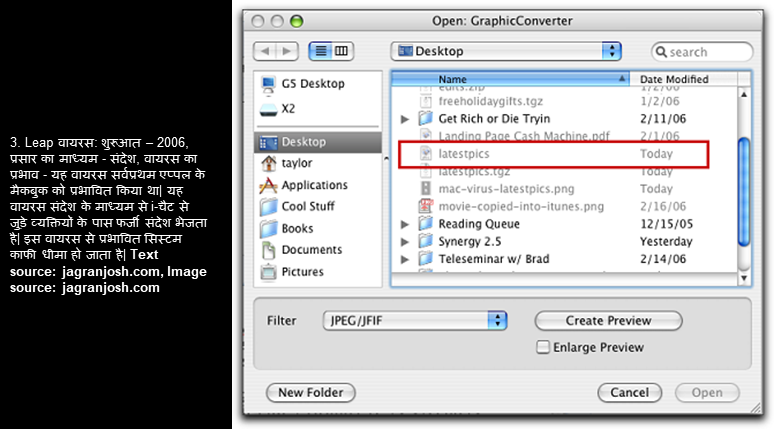Viewport: 774px width, 429px height.
Task: Click the file list vertical scrollbar
Action: [743, 180]
